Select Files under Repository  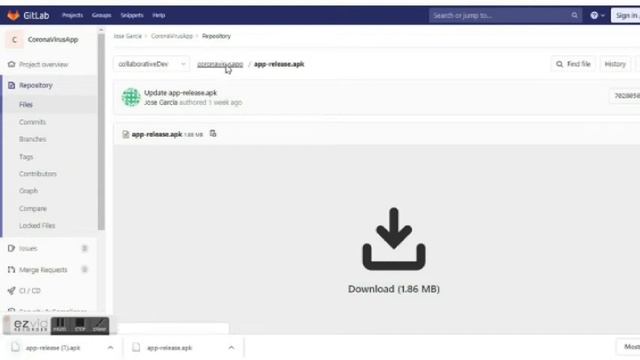point(26,105)
